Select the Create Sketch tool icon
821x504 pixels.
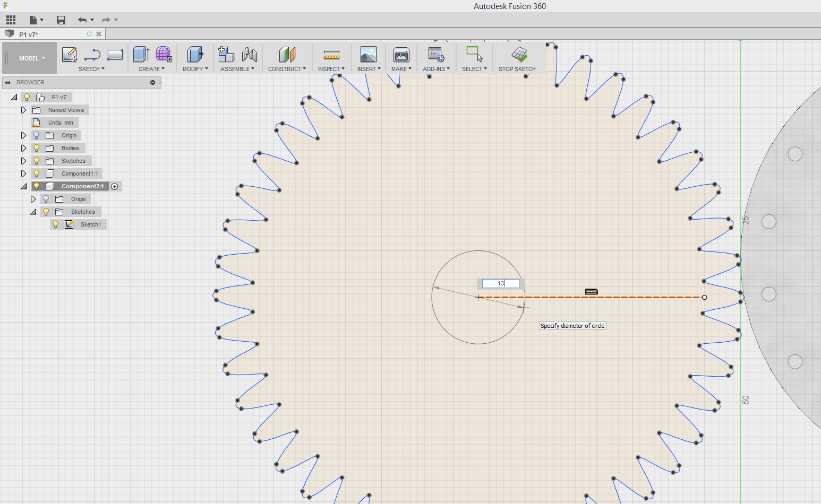(70, 54)
